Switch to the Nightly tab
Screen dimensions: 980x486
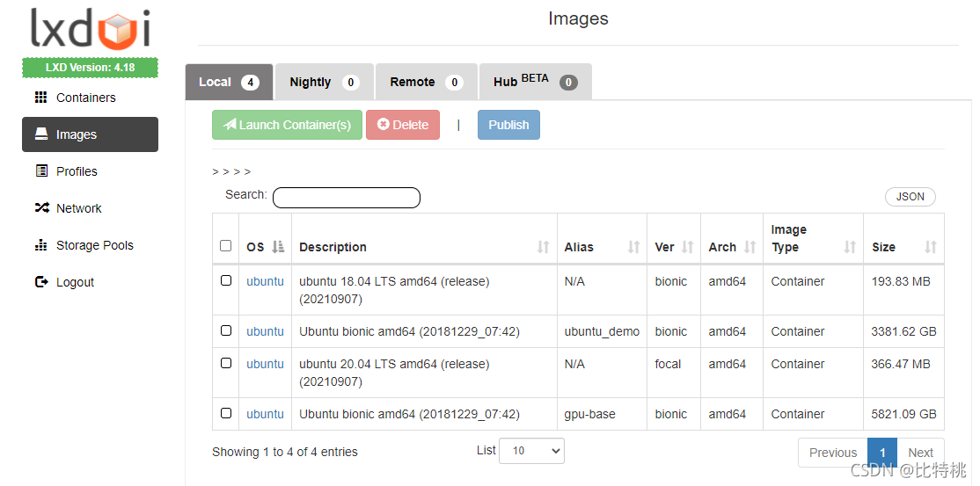click(325, 82)
